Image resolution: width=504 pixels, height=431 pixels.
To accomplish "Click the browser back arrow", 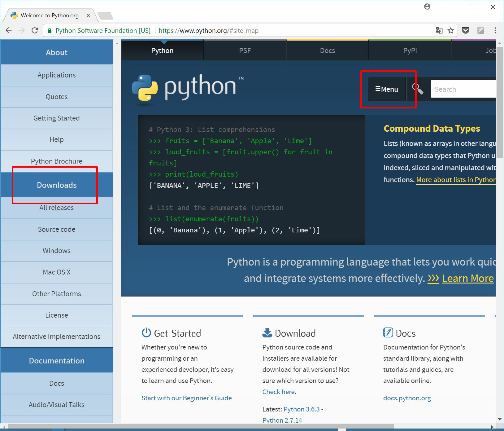I will (x=9, y=30).
